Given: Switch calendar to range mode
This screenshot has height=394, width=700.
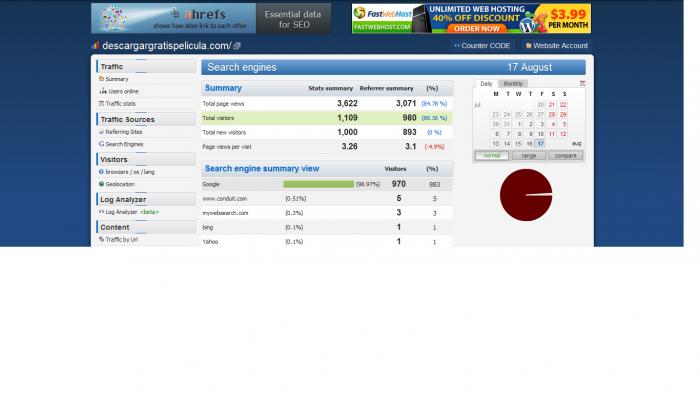Looking at the screenshot, I should click(x=529, y=156).
